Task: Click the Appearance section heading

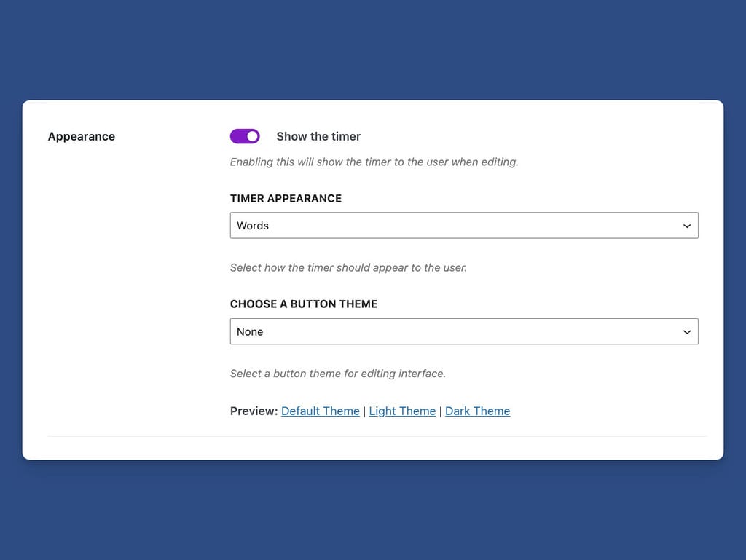Action: click(82, 136)
